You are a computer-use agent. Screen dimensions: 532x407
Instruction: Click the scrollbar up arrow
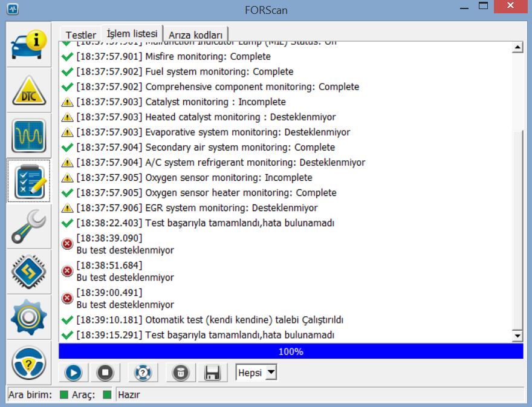coord(517,47)
